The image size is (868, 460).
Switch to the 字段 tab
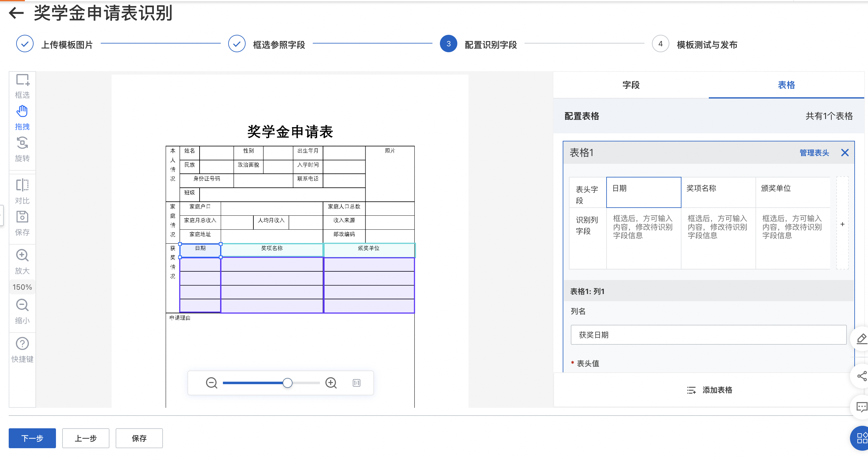click(x=631, y=85)
